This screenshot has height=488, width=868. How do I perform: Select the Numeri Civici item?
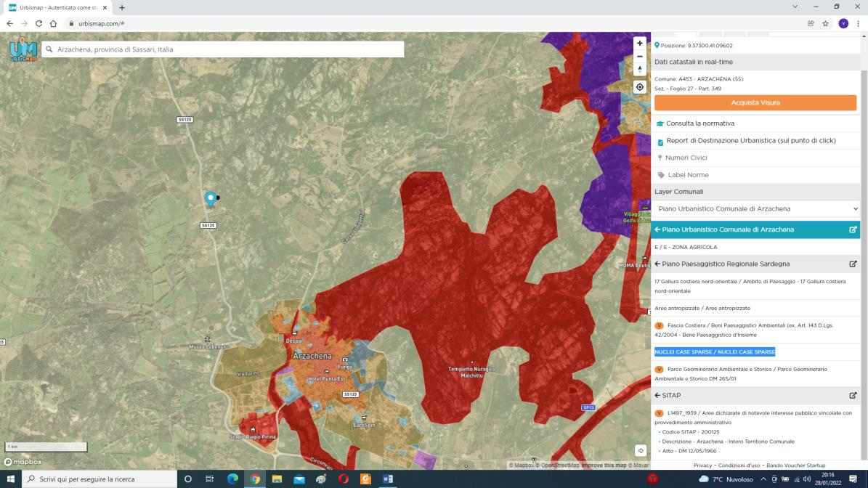pos(686,158)
